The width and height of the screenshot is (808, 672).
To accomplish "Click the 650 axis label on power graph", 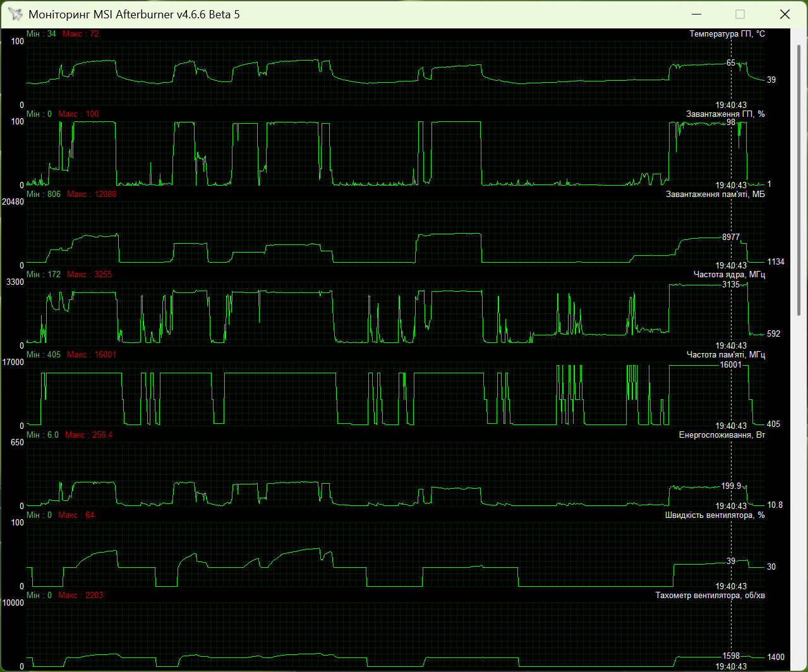I will (x=17, y=442).
